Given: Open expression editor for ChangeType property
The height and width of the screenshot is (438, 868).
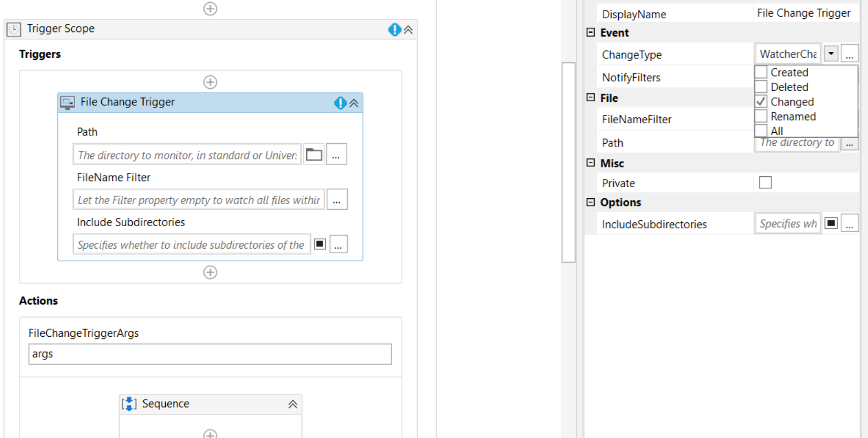Looking at the screenshot, I should tap(850, 54).
